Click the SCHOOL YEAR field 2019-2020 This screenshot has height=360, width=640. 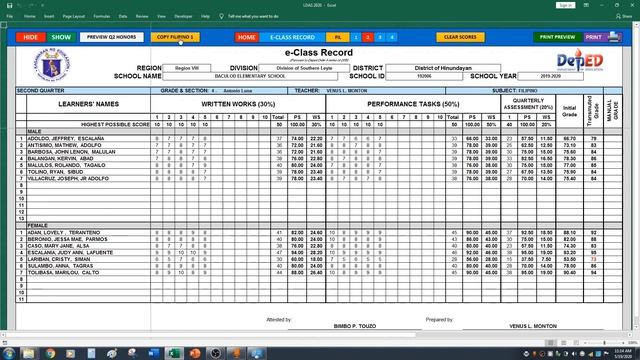coord(550,76)
